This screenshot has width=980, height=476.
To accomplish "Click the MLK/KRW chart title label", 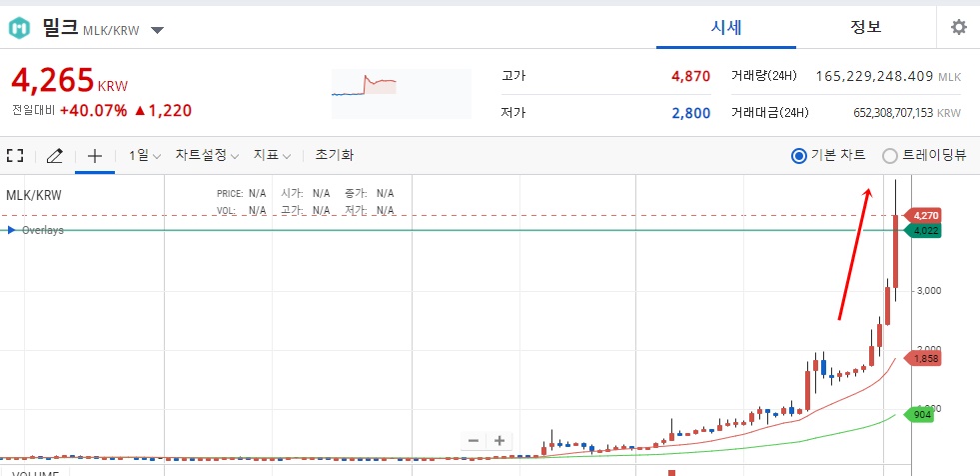I will click(x=34, y=196).
